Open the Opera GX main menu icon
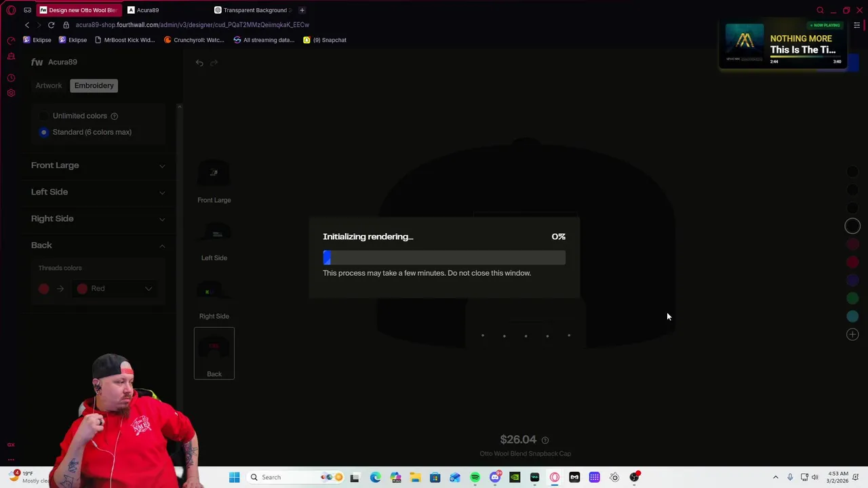Screen dimensions: 868x488 (x=11, y=10)
